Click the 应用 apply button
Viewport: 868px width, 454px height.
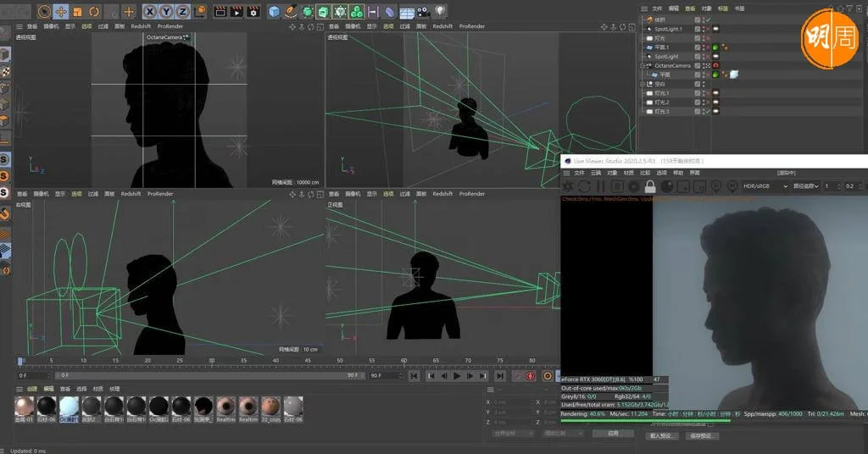tap(612, 433)
